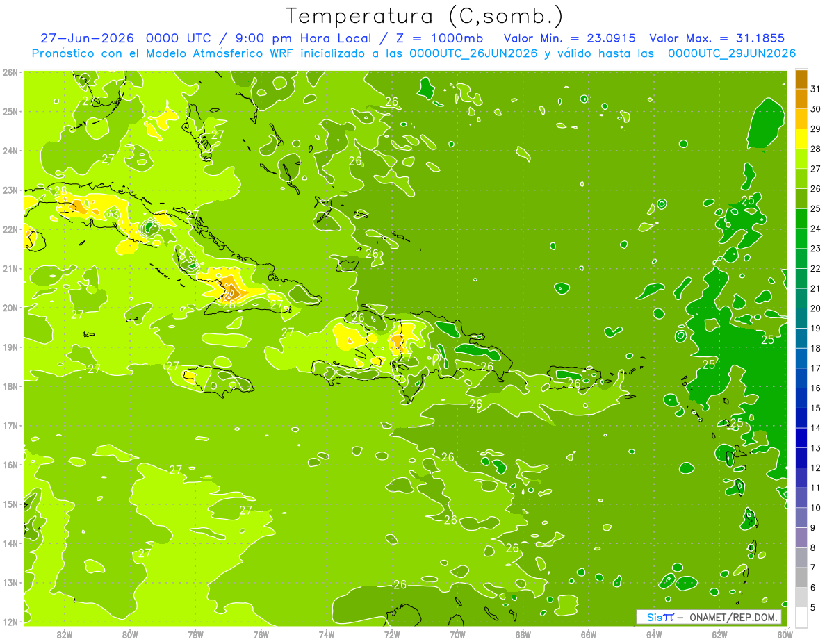Click the 12N latitude axis label
The image size is (834, 644).
tap(10, 622)
